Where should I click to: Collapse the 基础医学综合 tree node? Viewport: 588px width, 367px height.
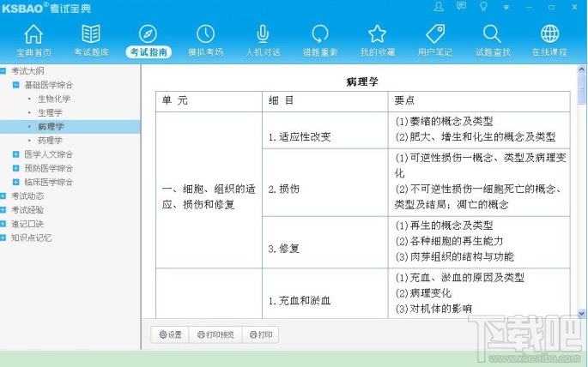pos(15,85)
